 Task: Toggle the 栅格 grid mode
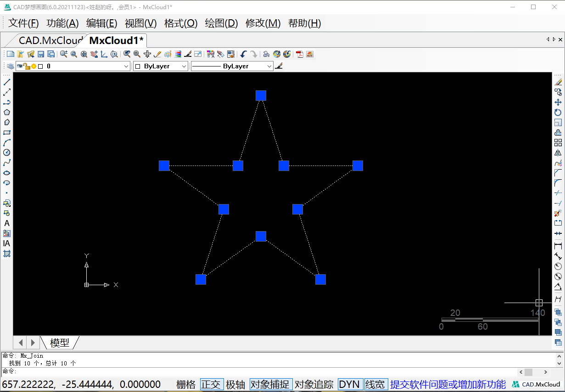click(186, 385)
